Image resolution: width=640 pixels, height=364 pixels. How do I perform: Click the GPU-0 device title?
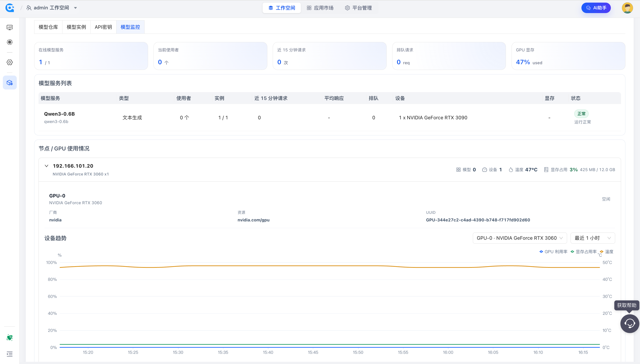coord(57,196)
